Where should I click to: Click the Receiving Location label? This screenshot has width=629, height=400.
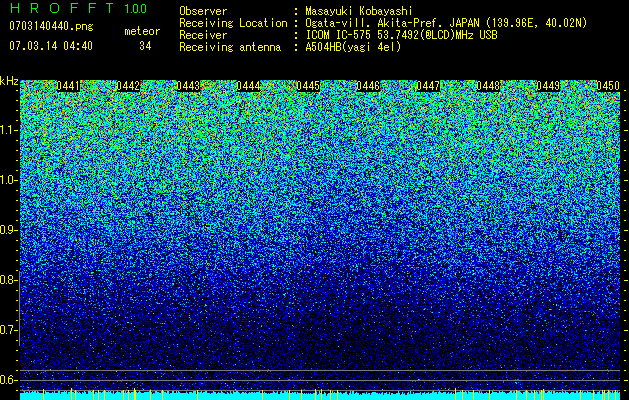233,23
